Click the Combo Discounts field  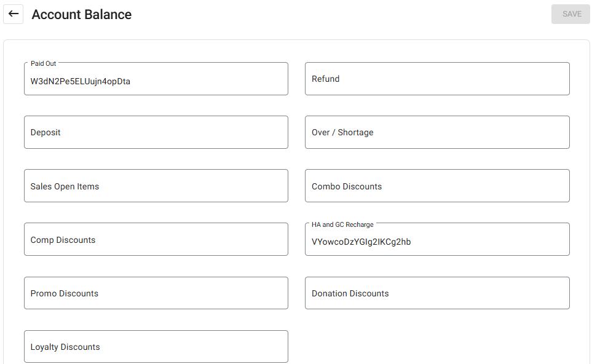436,186
